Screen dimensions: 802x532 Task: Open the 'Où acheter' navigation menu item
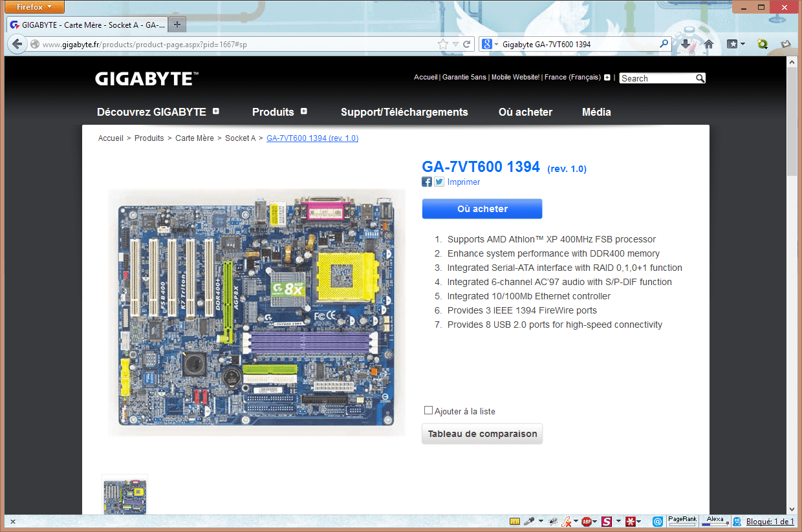(x=525, y=112)
